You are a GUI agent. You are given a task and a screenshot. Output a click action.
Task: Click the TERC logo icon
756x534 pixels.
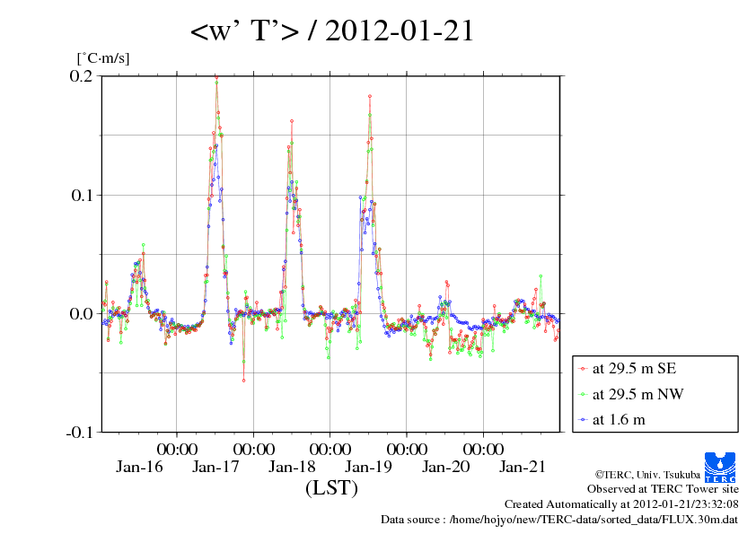pos(720,467)
